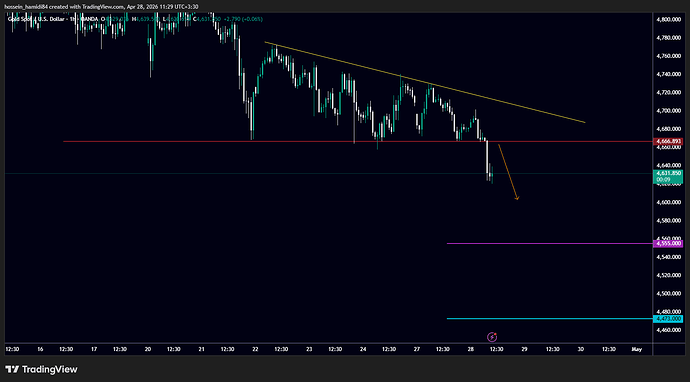
Task: Click the purple 4,555.000 price tag
Action: point(669,243)
